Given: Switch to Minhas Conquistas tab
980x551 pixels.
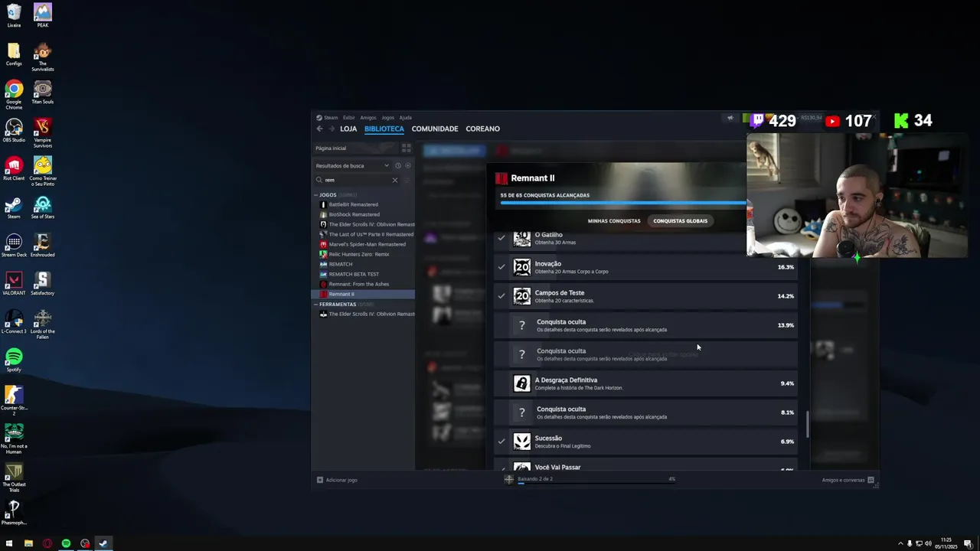Looking at the screenshot, I should (x=614, y=221).
